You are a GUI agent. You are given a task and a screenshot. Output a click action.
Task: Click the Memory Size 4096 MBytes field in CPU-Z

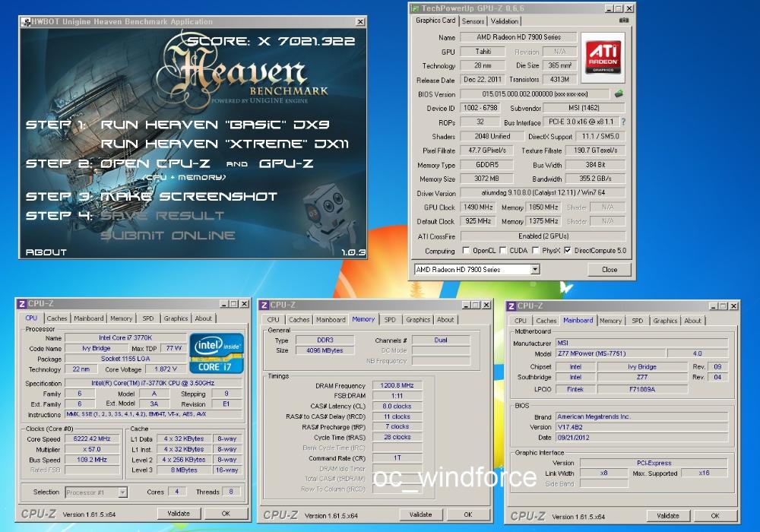click(x=325, y=350)
